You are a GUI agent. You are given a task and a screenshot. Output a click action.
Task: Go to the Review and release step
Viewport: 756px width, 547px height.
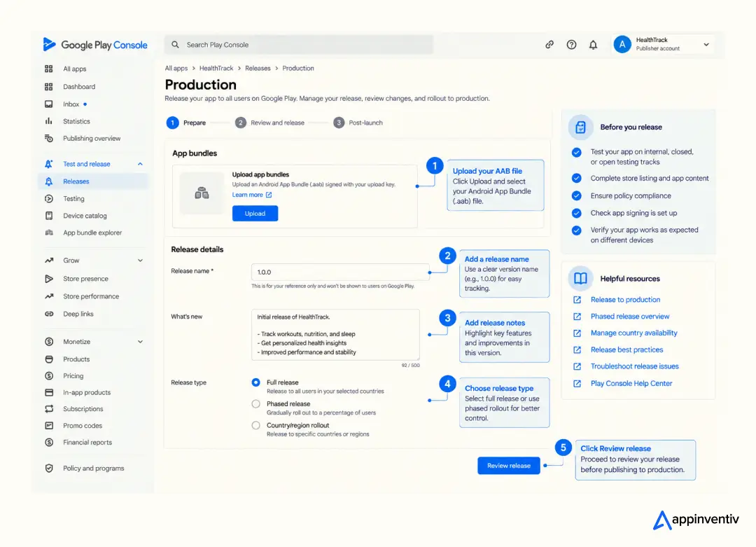tap(269, 123)
